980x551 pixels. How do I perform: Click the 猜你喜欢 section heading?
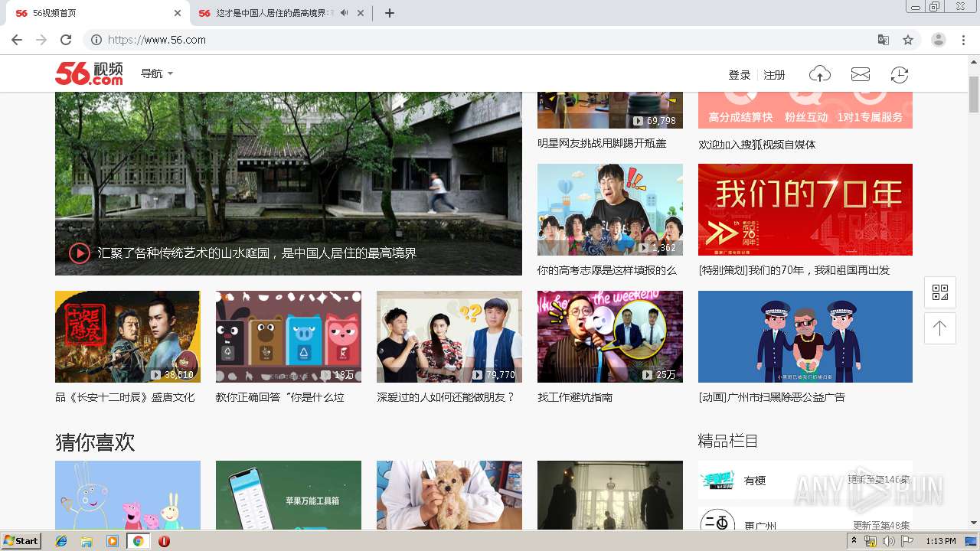95,442
